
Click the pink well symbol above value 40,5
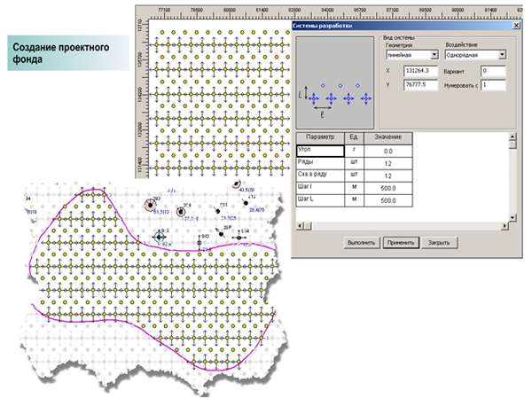click(237, 183)
